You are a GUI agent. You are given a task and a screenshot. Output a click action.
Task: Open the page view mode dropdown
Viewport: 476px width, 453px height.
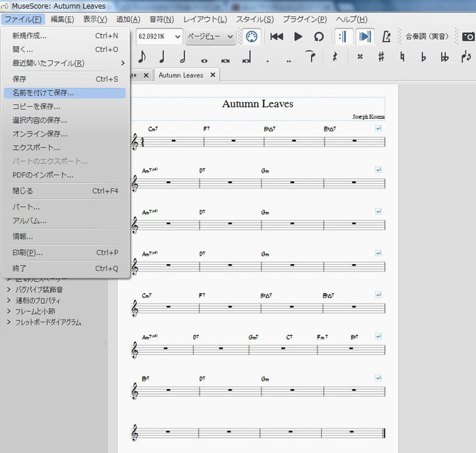(210, 37)
